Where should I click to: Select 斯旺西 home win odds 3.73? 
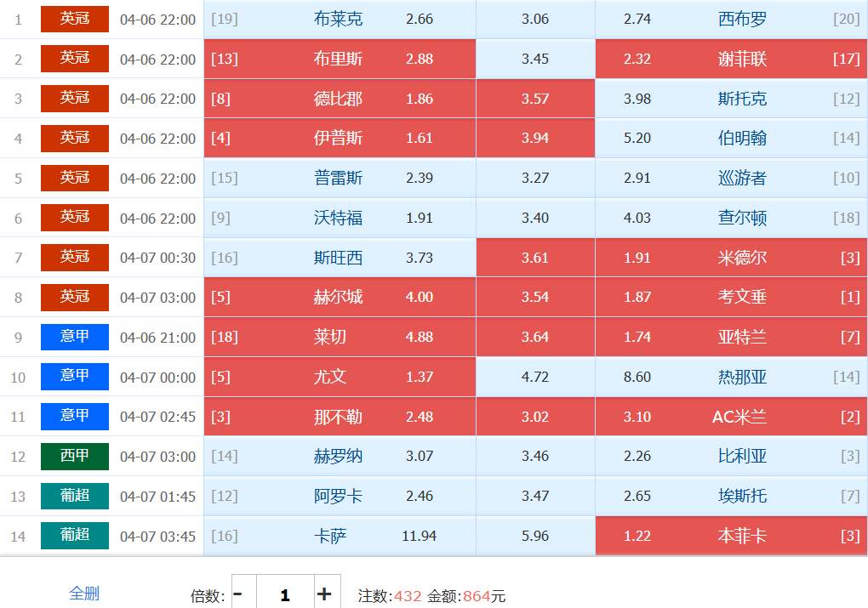pos(340,258)
